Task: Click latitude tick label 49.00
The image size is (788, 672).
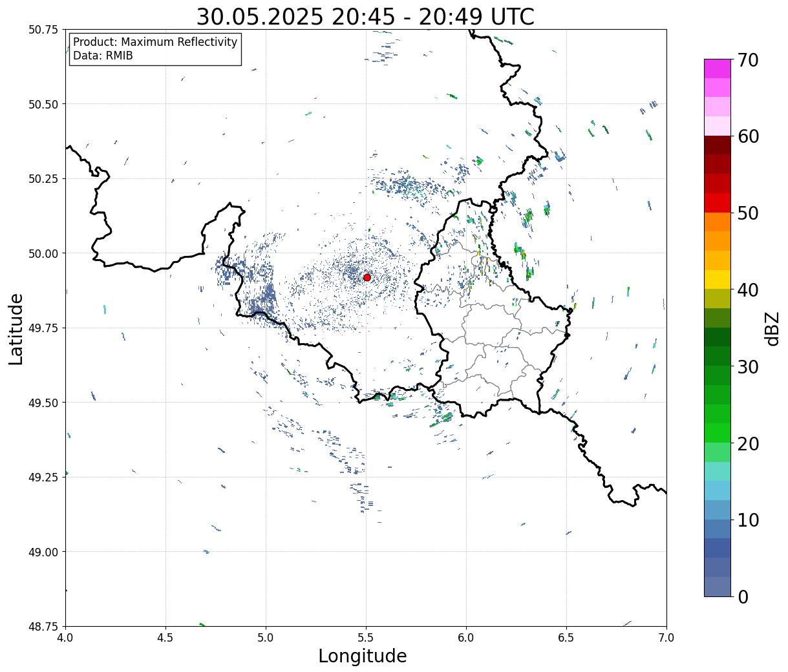Action: click(43, 552)
